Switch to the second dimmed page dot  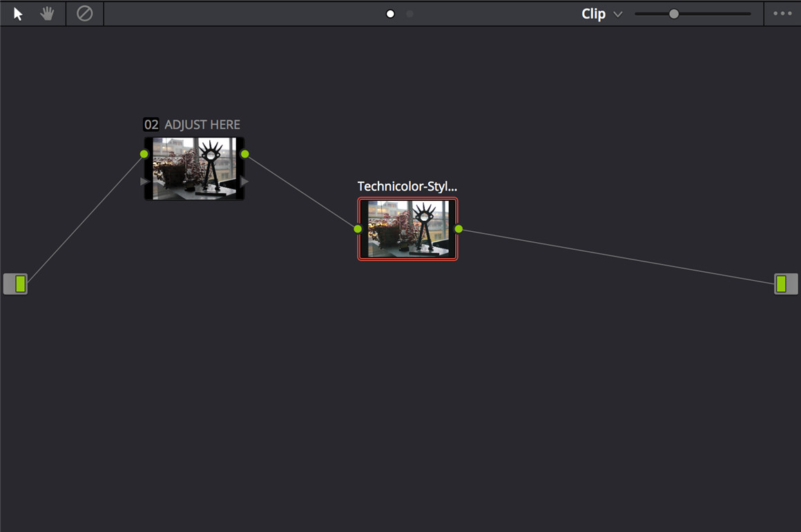[x=409, y=14]
